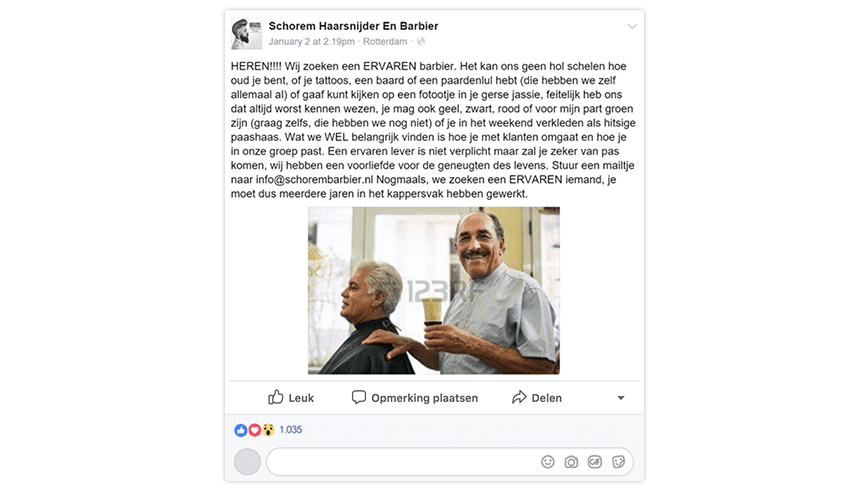Insert a GIF using the GIF icon
This screenshot has width=860, height=490.
(x=595, y=462)
